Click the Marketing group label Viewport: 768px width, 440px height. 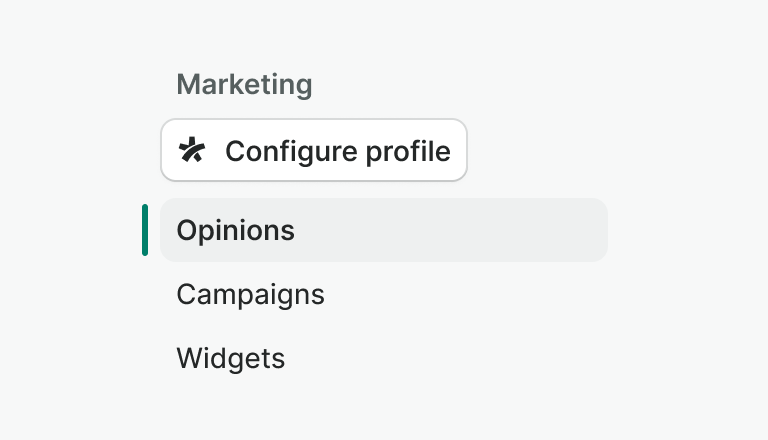(x=244, y=85)
